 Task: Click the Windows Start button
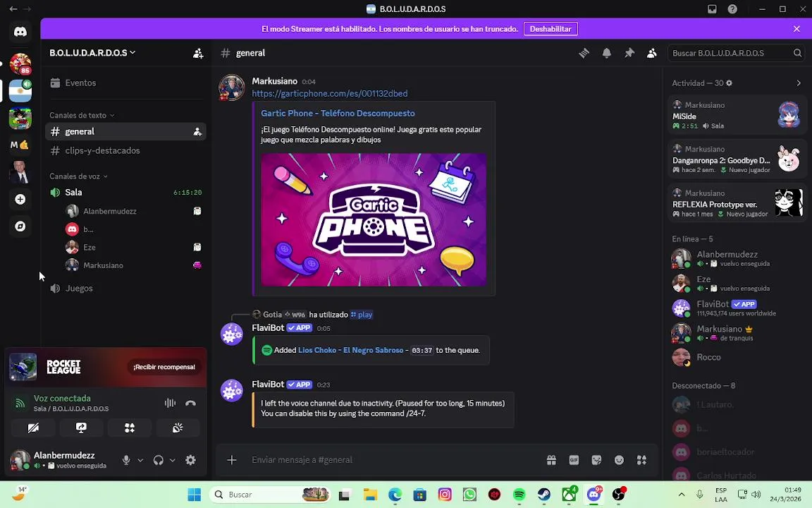[x=195, y=495]
